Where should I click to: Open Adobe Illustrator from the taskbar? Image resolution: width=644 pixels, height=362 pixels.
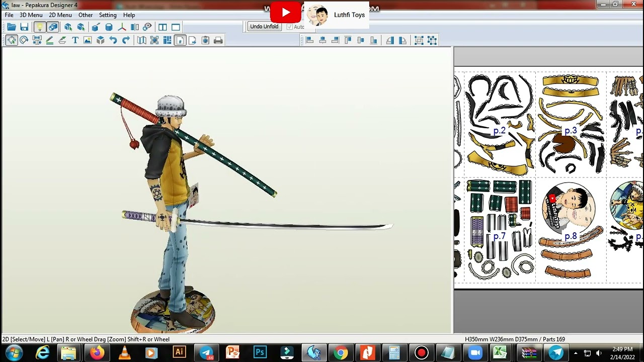click(179, 353)
